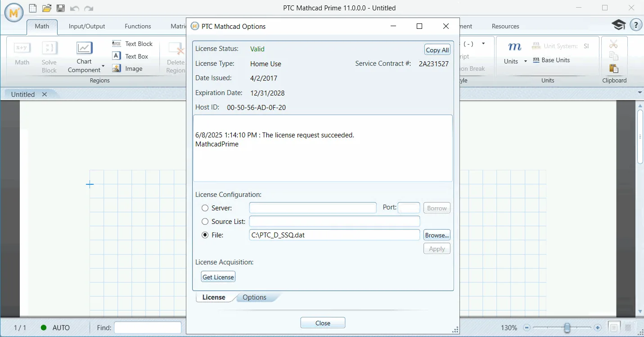
Task: Click the Find search box in status bar
Action: coord(148,328)
